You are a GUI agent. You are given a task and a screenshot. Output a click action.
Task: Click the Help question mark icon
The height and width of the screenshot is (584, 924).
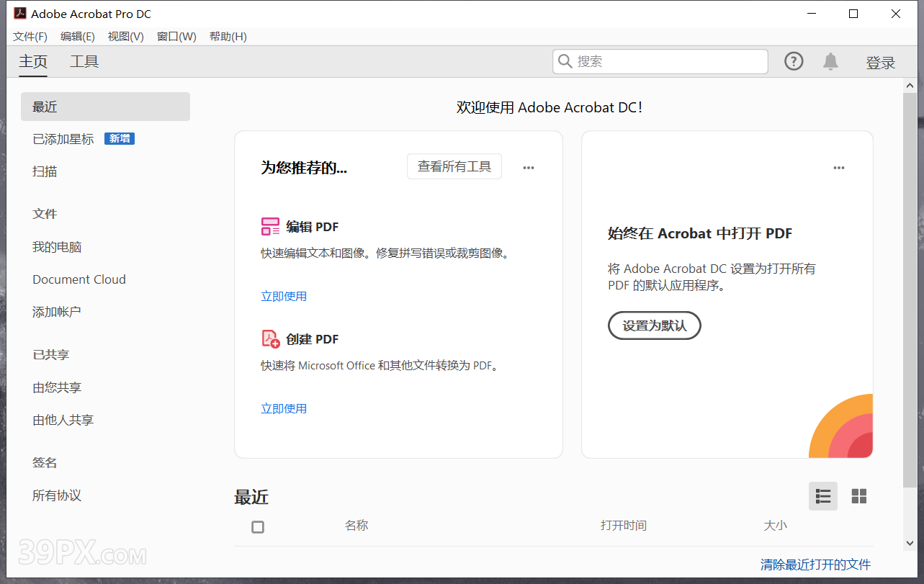point(794,62)
